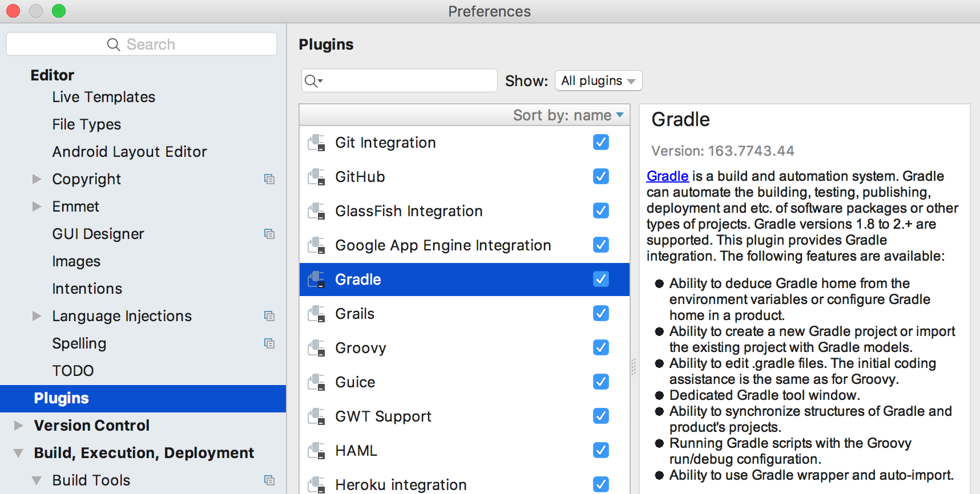Disable the Guice plugin checkbox
980x494 pixels.
(x=601, y=382)
